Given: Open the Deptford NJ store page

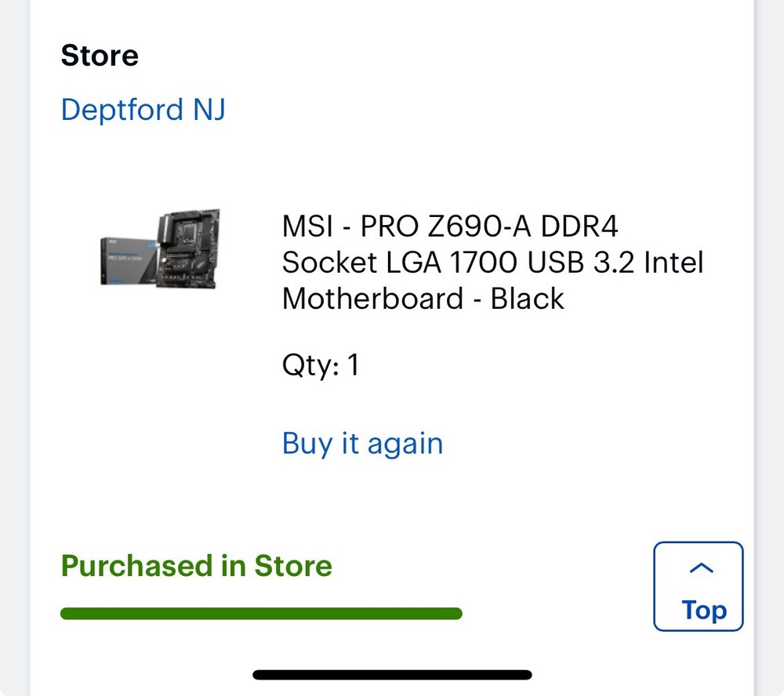Looking at the screenshot, I should (143, 110).
